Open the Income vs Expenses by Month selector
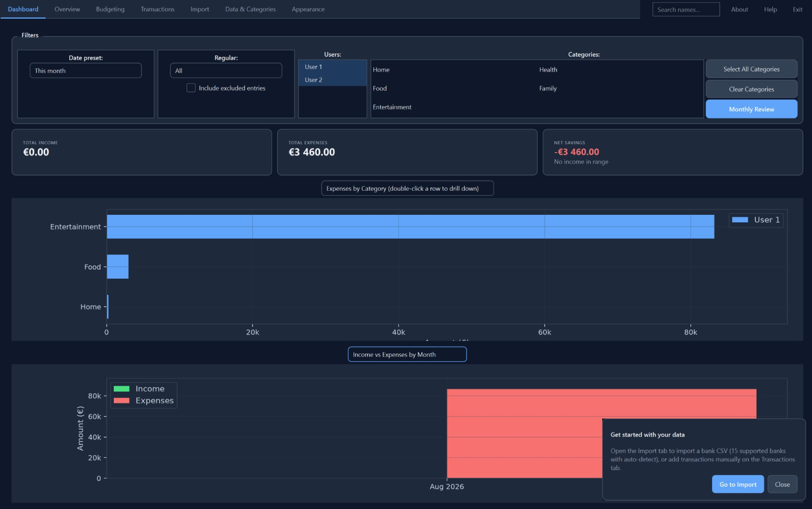Screen dimensions: 812x509 pyautogui.click(x=407, y=355)
